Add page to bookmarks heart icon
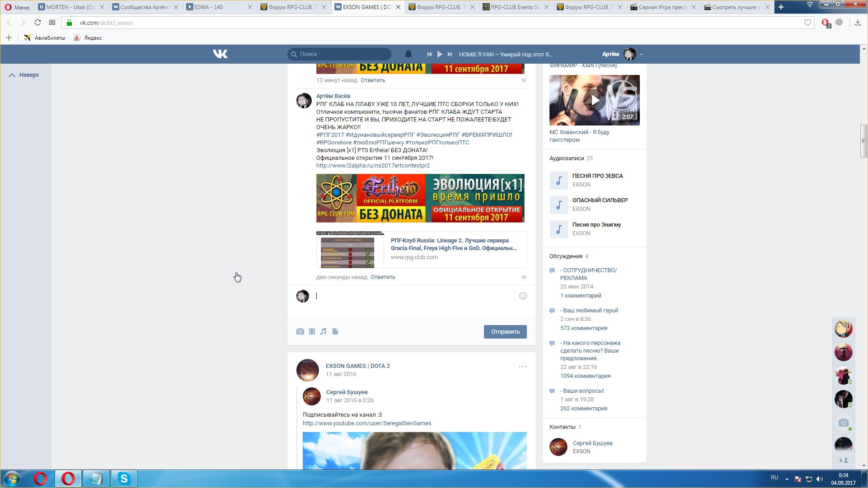The image size is (868, 488). click(807, 23)
